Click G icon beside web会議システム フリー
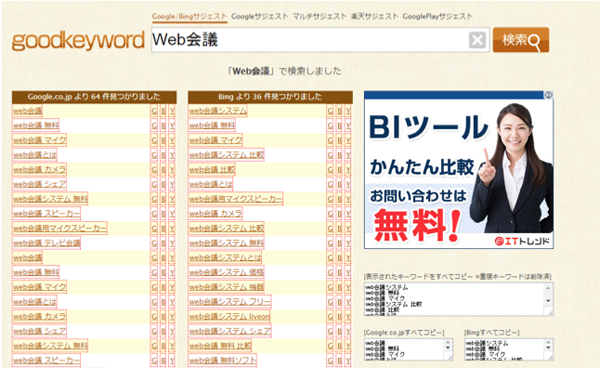This screenshot has height=368, width=600. 330,302
